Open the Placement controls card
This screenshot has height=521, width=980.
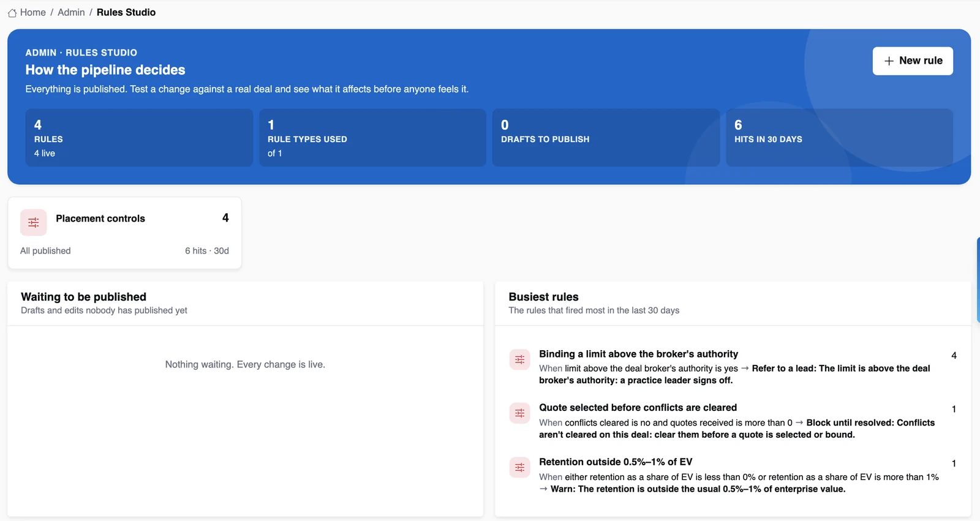124,233
